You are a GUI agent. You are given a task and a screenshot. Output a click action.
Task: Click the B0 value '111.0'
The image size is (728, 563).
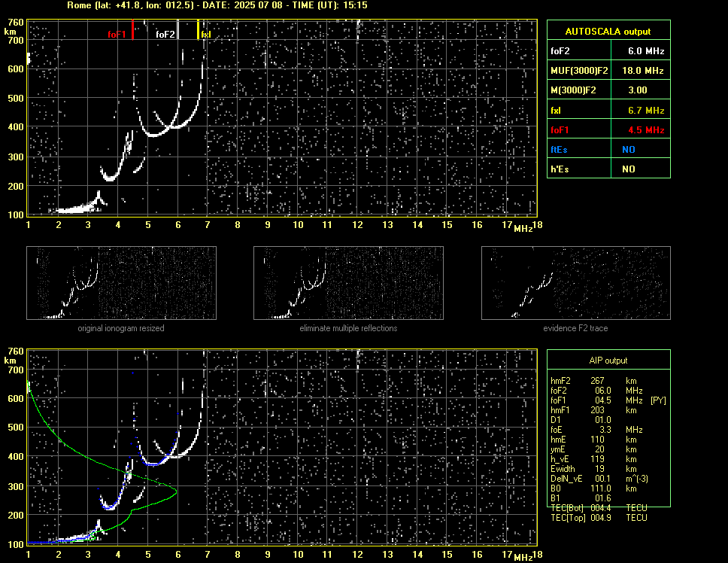point(601,488)
